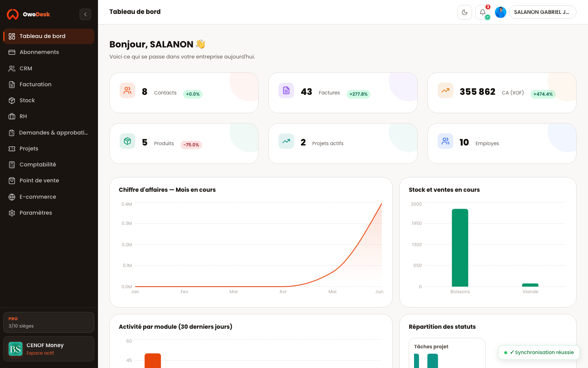Open the CRM section
The height and width of the screenshot is (368, 588).
pos(49,68)
